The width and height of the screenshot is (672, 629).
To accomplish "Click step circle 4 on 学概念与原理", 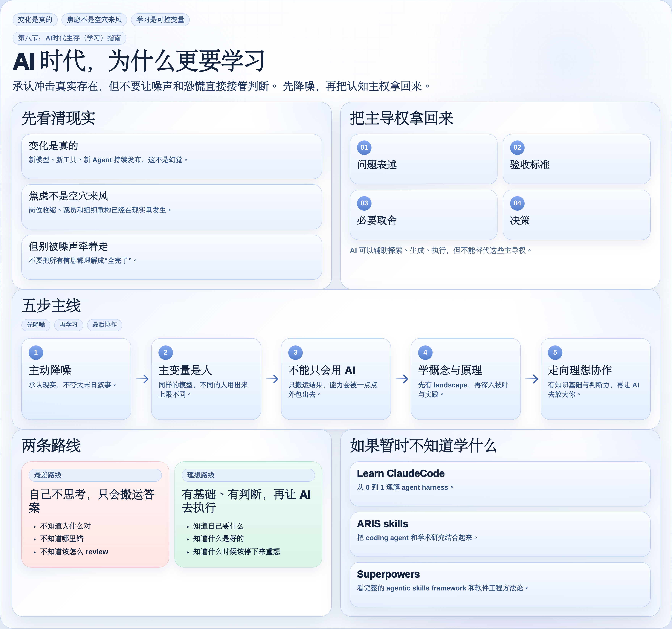I will click(425, 352).
